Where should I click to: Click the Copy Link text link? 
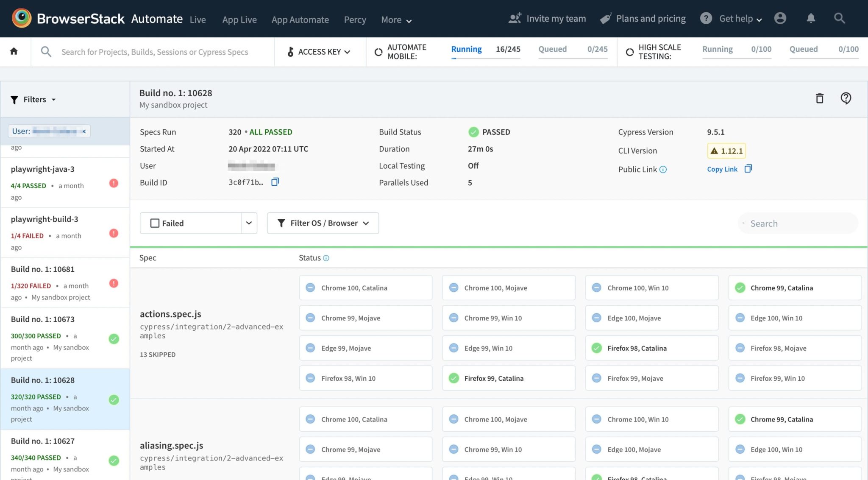722,169
